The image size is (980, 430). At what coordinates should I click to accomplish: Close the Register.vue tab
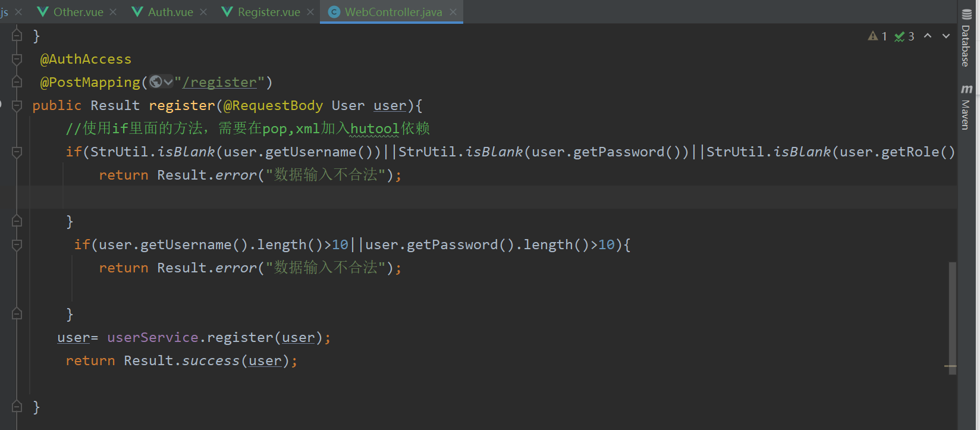point(310,12)
